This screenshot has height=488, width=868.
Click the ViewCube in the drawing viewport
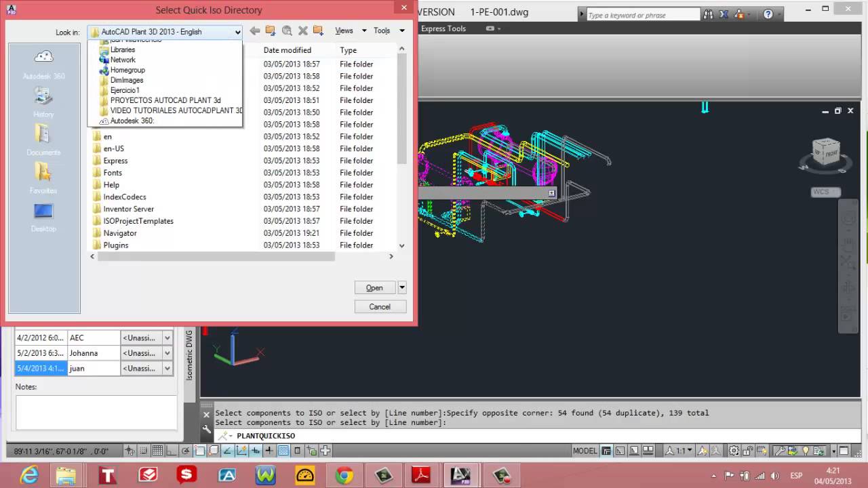825,153
